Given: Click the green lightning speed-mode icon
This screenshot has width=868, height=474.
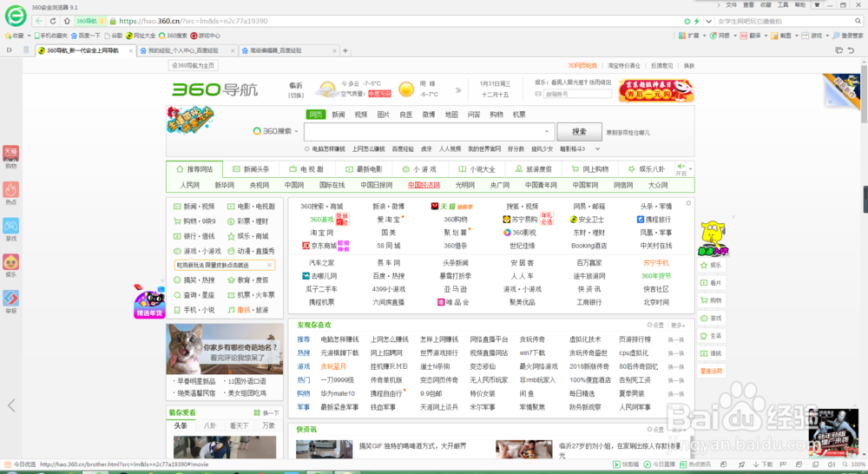Looking at the screenshot, I should (x=696, y=21).
